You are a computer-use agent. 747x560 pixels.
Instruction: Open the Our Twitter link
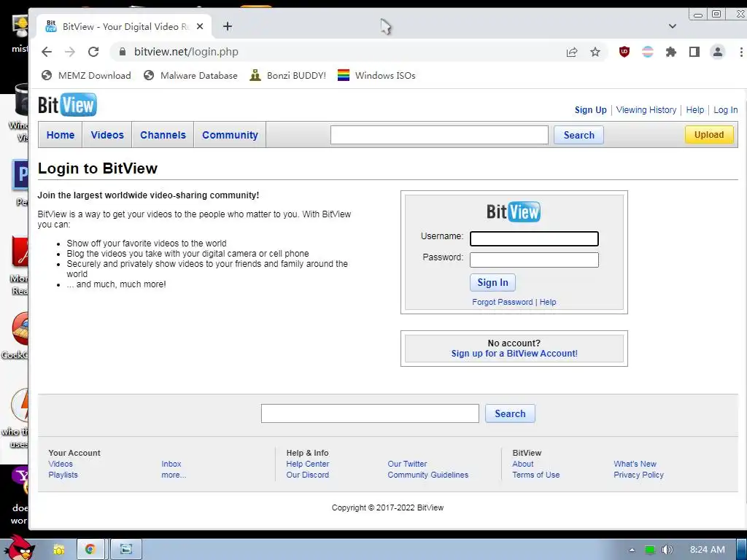point(407,464)
